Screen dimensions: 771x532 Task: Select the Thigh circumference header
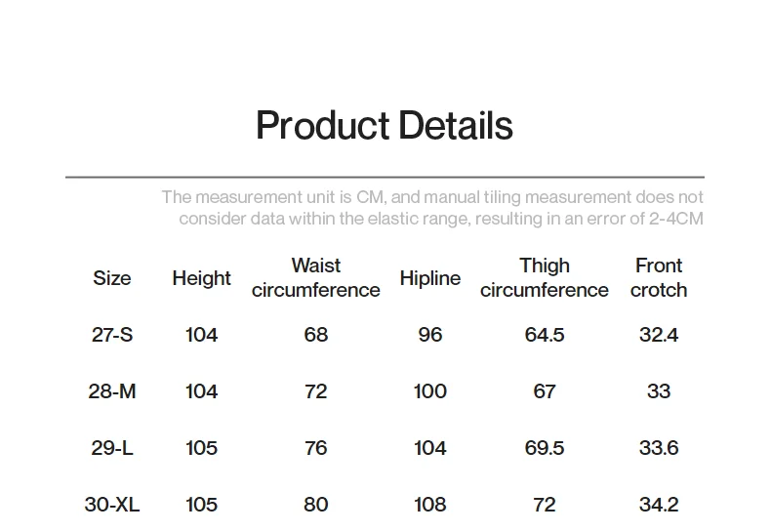pyautogui.click(x=544, y=278)
